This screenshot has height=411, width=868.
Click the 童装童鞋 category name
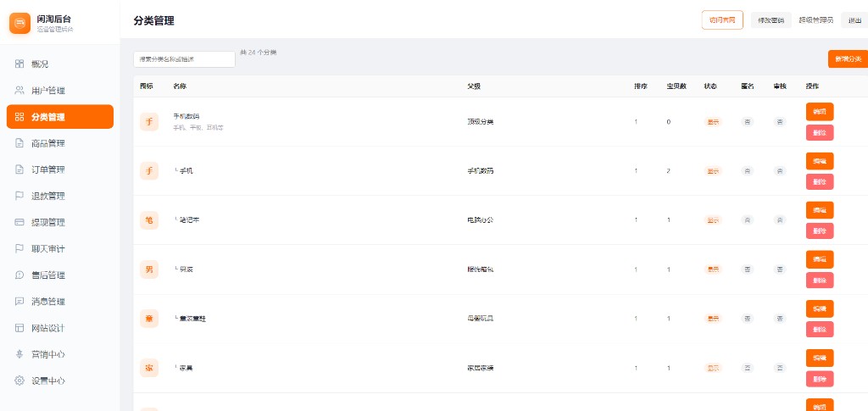point(192,319)
